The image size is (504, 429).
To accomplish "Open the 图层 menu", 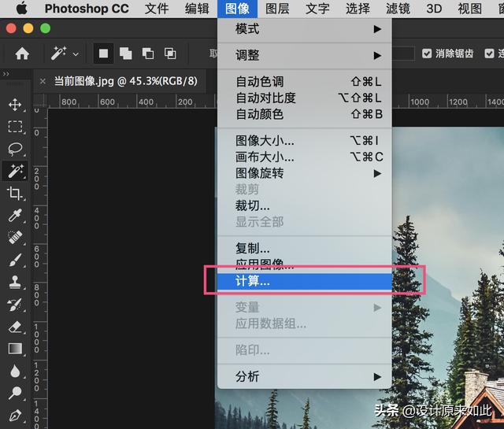I will [277, 9].
